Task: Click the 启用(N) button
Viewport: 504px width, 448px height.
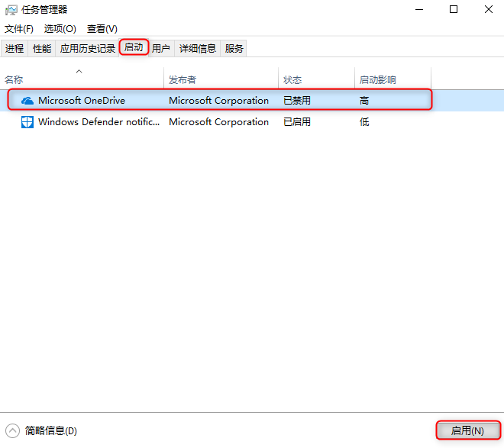Action: pyautogui.click(x=467, y=430)
